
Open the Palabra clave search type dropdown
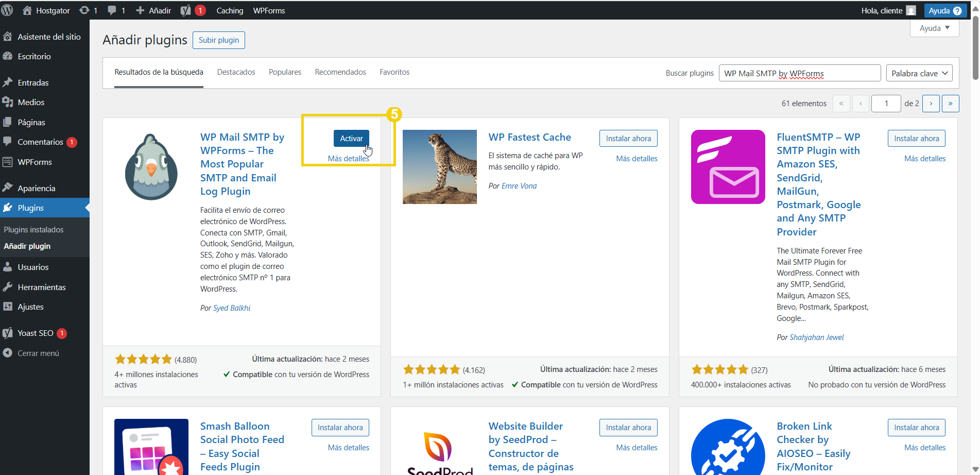tap(919, 73)
